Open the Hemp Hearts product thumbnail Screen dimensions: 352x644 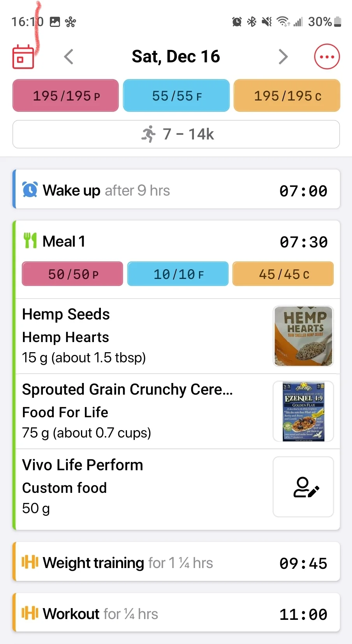point(303,336)
